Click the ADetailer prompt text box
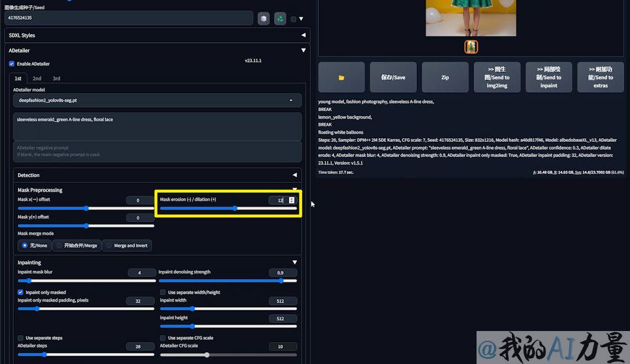Screen dimensions: 630x364 pos(157,127)
